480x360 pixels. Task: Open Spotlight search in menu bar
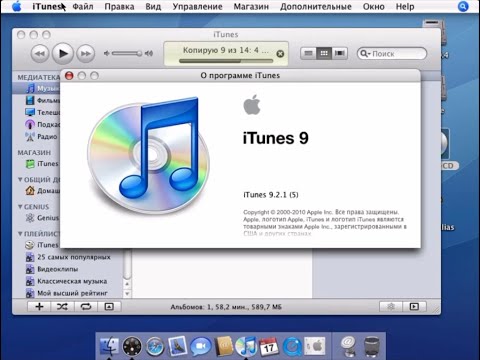click(x=463, y=6)
